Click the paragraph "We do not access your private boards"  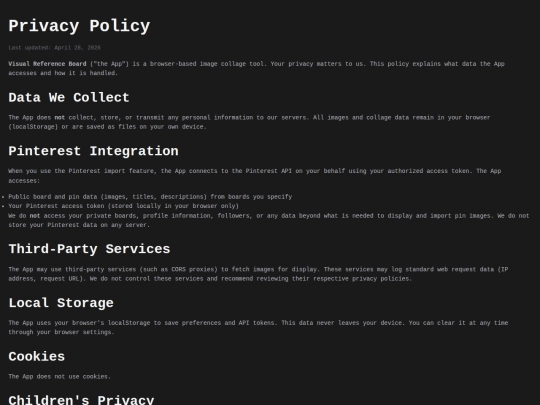point(269,220)
